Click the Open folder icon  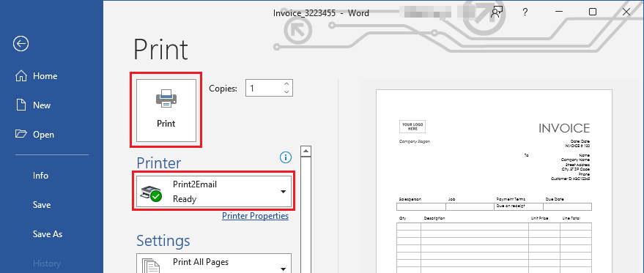21,134
